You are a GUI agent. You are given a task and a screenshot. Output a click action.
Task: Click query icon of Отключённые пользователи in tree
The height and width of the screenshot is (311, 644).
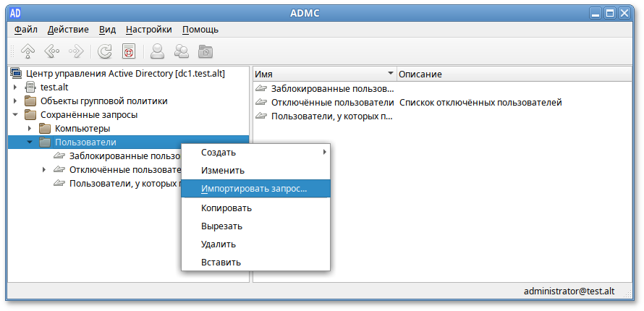pyautogui.click(x=59, y=169)
